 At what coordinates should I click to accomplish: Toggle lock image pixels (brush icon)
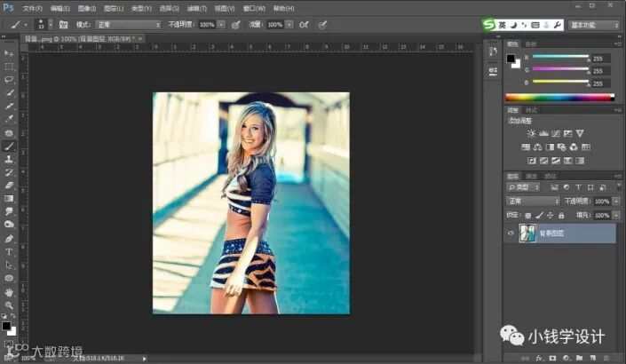539,216
